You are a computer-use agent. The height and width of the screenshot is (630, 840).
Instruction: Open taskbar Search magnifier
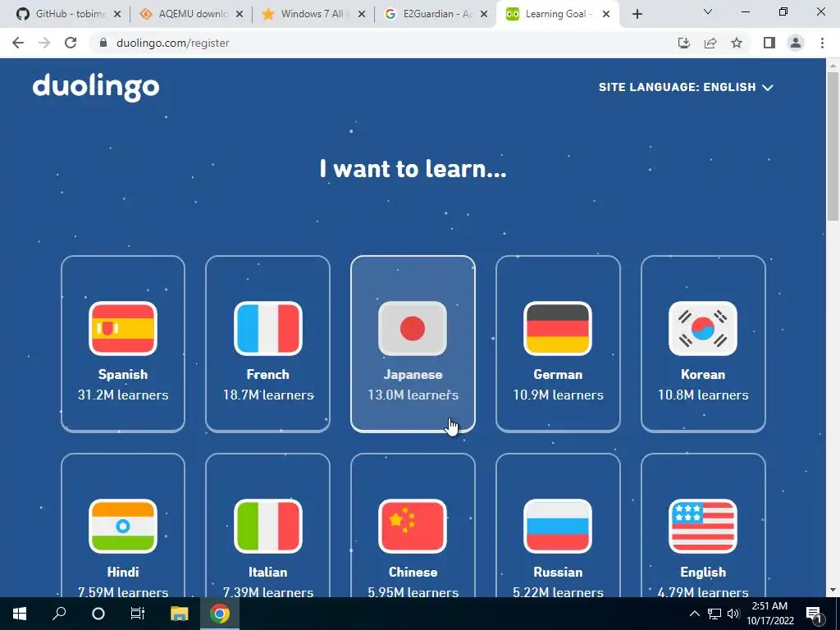click(x=59, y=614)
